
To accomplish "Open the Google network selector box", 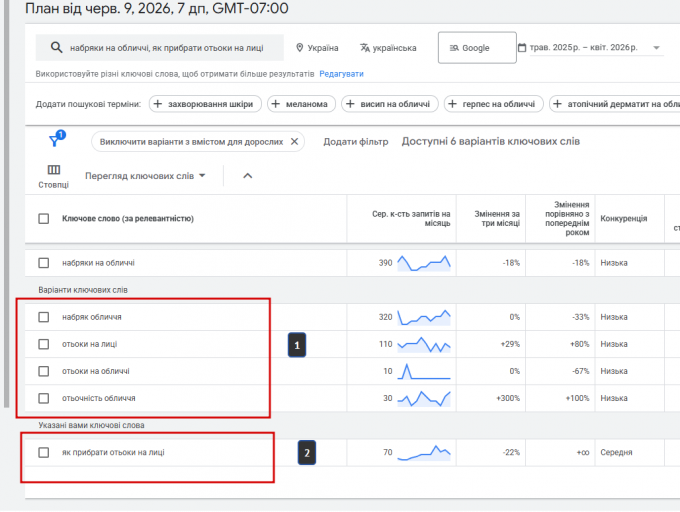I will click(x=477, y=48).
